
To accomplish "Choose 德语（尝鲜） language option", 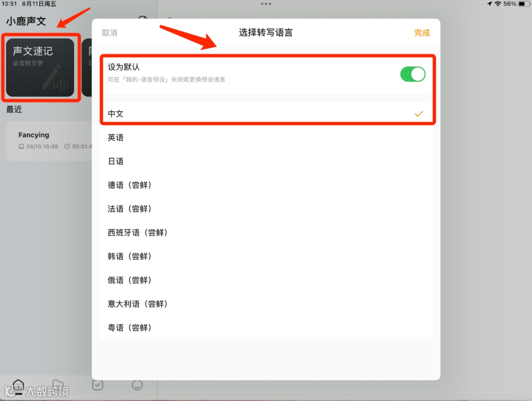I will [x=266, y=185].
